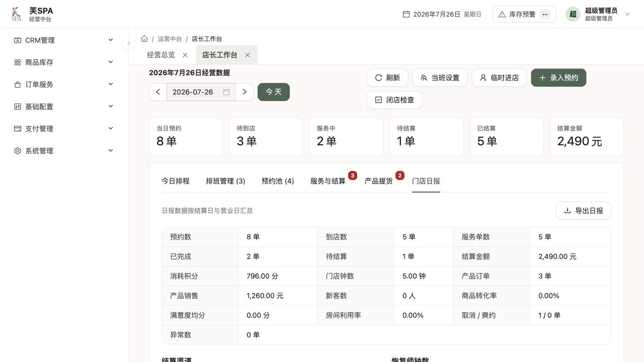Open the 待到店 3单 card

pyautogui.click(x=266, y=137)
